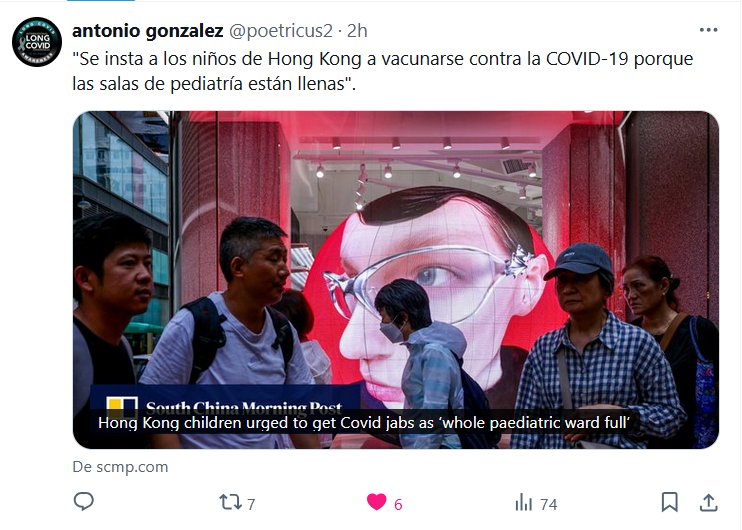Click the Spanish tweet text body
The height and width of the screenshot is (530, 742).
382,71
